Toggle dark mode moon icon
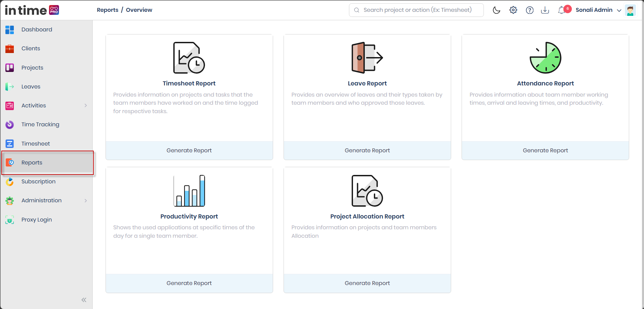The image size is (644, 309). 497,10
